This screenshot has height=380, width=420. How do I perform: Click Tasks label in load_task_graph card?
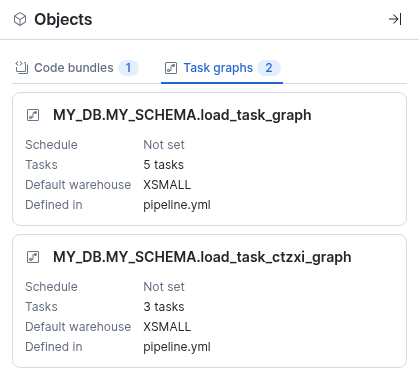[41, 165]
